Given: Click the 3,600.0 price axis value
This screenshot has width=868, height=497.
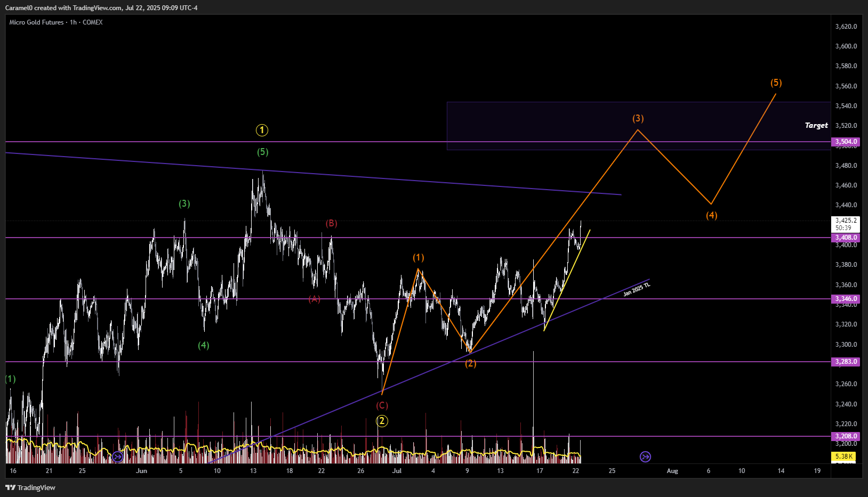Looking at the screenshot, I should [846, 46].
